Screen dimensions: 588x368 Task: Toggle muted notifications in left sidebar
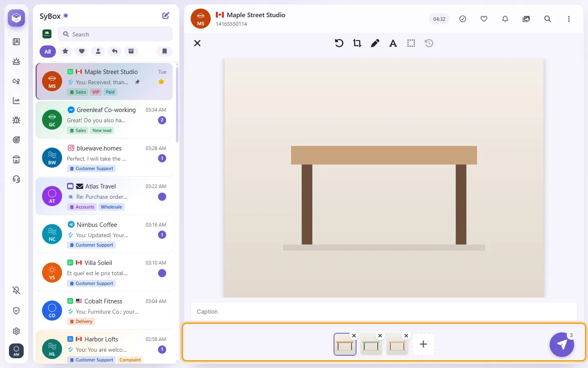(x=16, y=290)
